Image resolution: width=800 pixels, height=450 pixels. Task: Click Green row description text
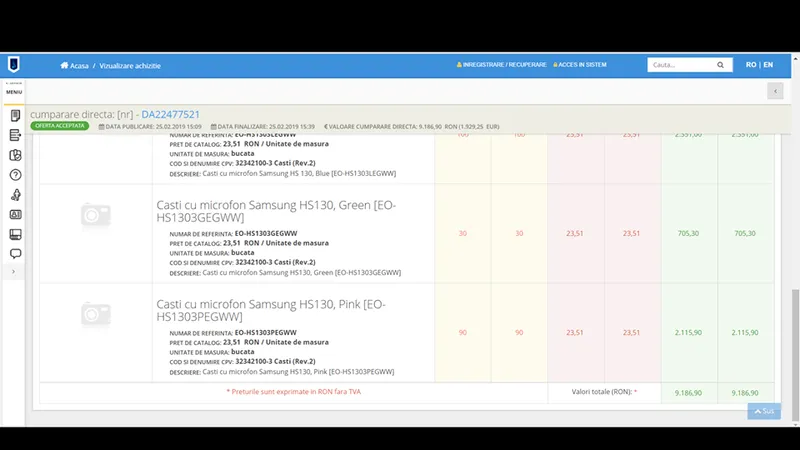coord(302,272)
